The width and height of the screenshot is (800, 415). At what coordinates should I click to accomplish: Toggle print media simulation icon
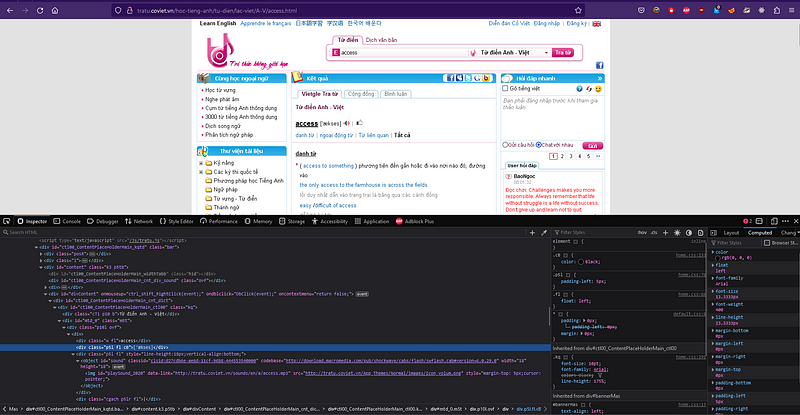tap(701, 232)
